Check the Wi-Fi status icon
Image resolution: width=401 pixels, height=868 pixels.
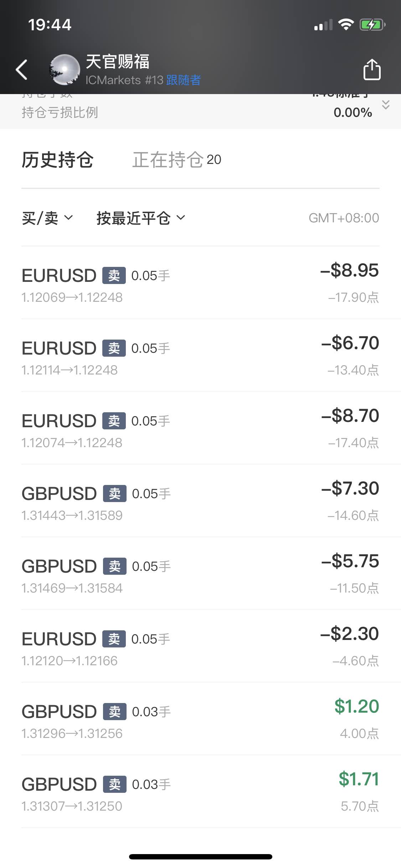pos(345,25)
